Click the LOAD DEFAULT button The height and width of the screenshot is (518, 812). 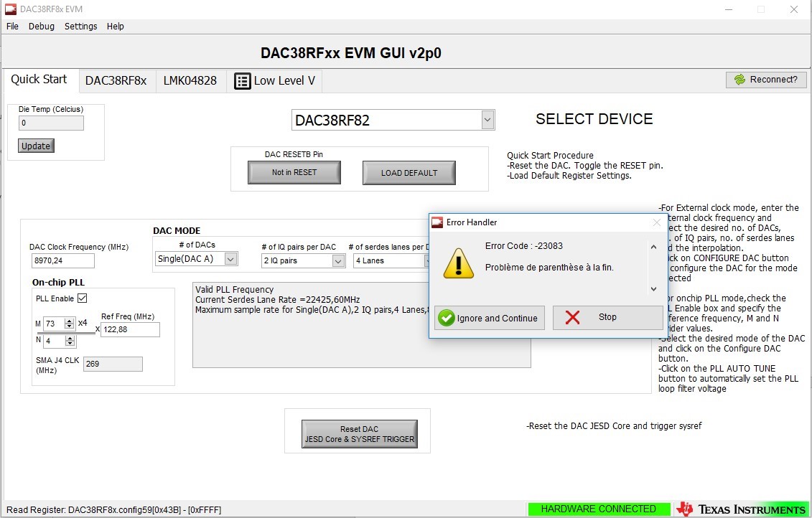tap(409, 173)
